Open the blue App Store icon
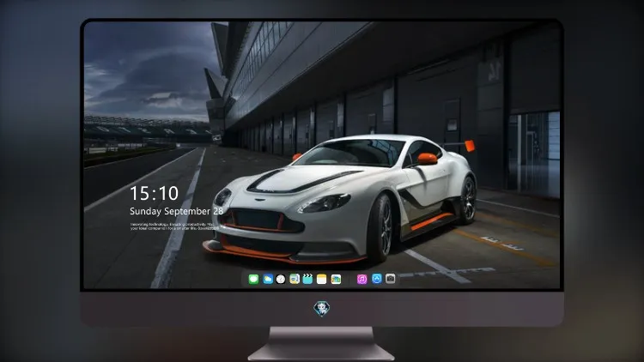644x362 pixels. pyautogui.click(x=377, y=279)
